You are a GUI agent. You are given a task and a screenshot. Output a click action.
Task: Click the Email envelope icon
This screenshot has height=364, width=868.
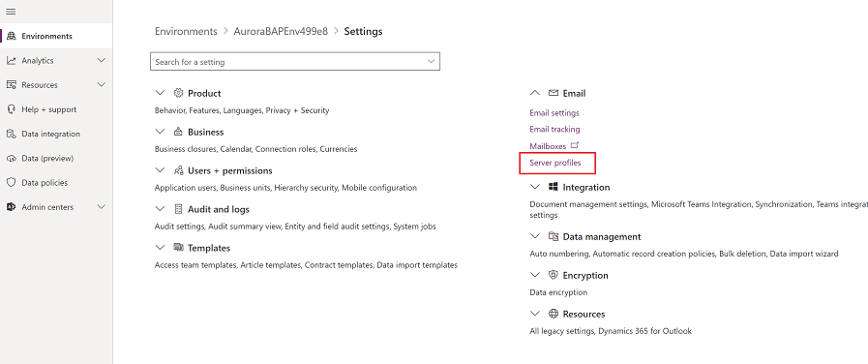(553, 93)
